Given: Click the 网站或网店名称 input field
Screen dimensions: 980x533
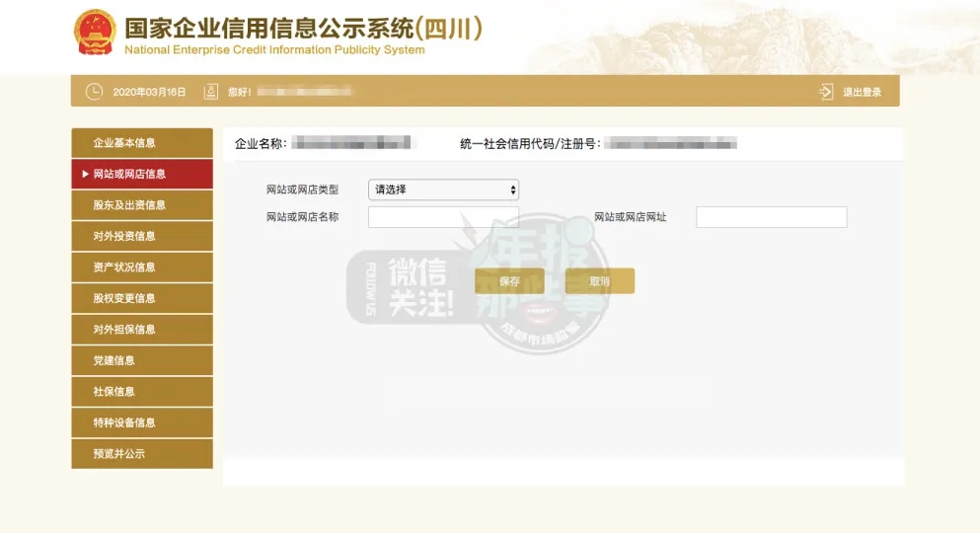Looking at the screenshot, I should pyautogui.click(x=443, y=217).
